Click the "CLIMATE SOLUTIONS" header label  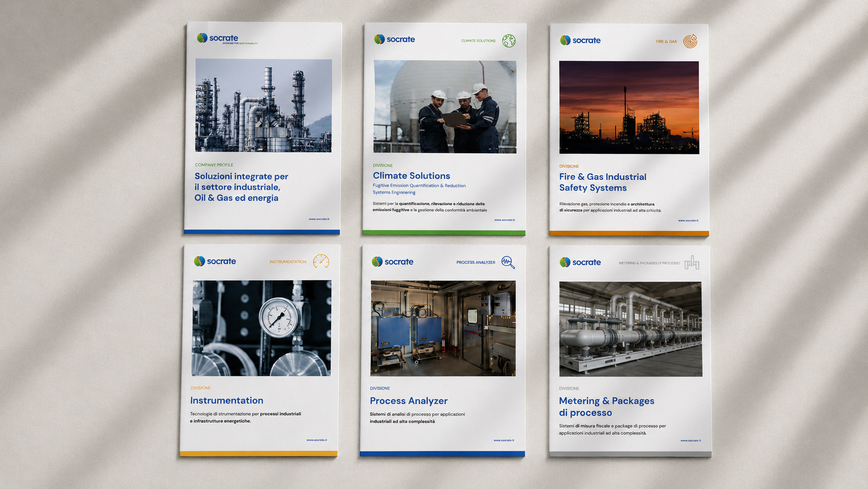[478, 41]
